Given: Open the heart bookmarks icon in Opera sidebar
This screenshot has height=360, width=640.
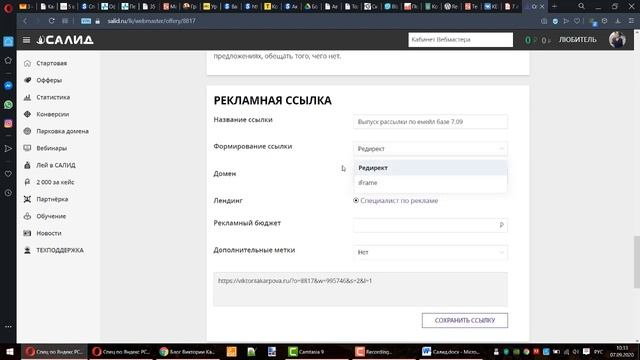Looking at the screenshot, I should click(8, 174).
